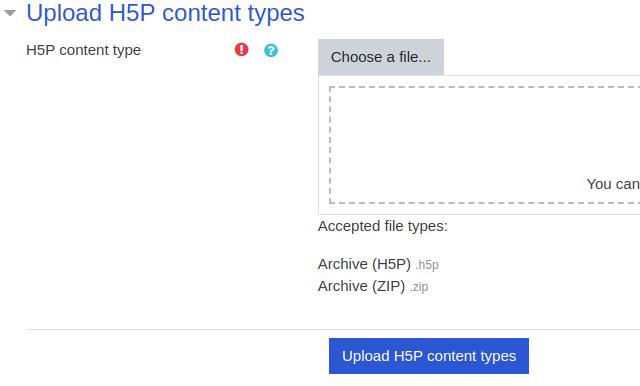Click inside the dashed file drop area
Image resolution: width=640 pixels, height=386 pixels.
pyautogui.click(x=484, y=145)
